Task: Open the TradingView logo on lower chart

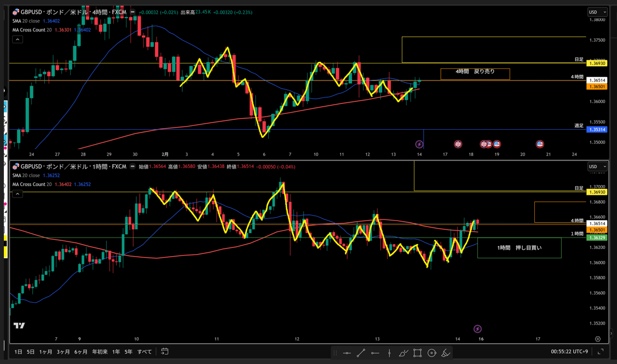Action: [19, 326]
